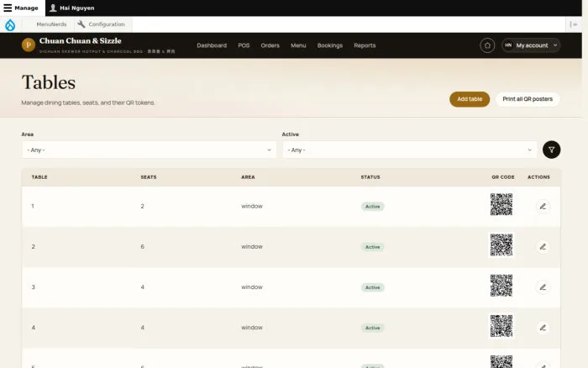Image resolution: width=588 pixels, height=368 pixels.
Task: Click the ACTIONS column header
Action: click(539, 177)
